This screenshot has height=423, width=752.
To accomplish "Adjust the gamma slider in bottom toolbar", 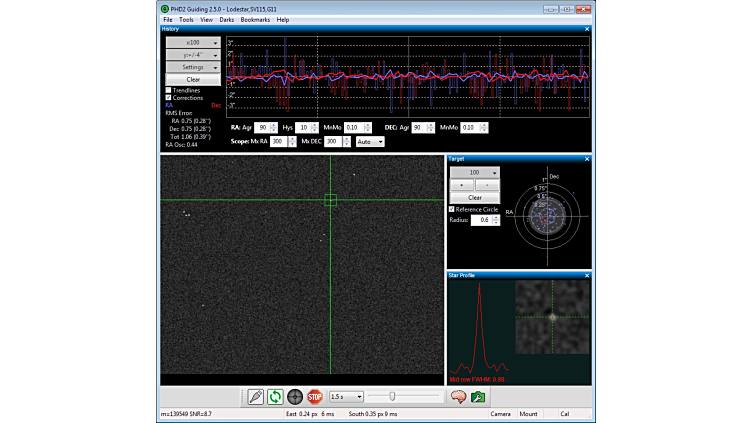I will coord(392,396).
